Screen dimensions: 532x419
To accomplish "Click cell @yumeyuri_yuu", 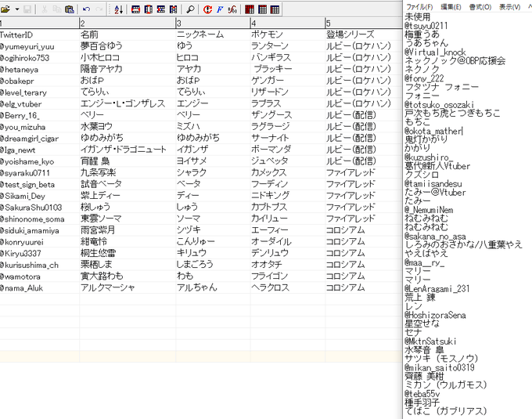I will [x=40, y=46].
